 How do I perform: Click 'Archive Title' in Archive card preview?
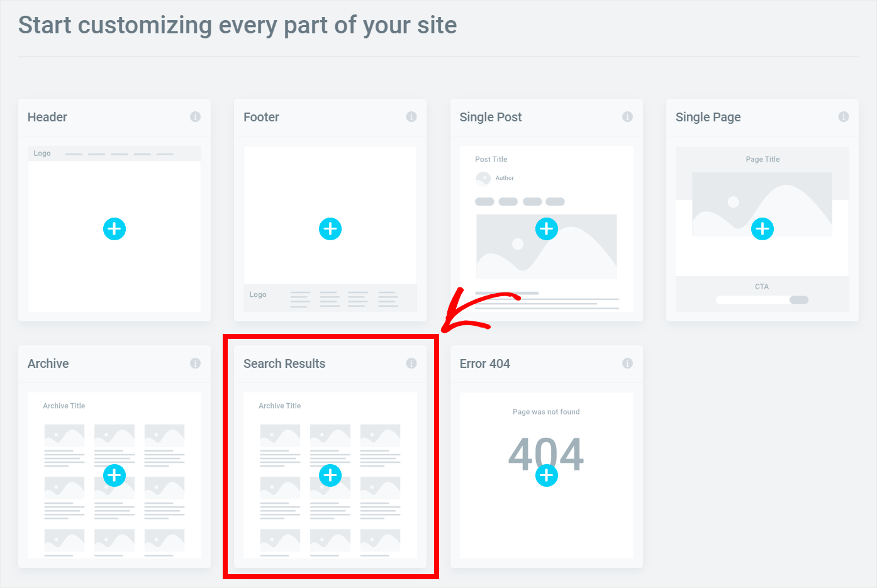coord(64,406)
